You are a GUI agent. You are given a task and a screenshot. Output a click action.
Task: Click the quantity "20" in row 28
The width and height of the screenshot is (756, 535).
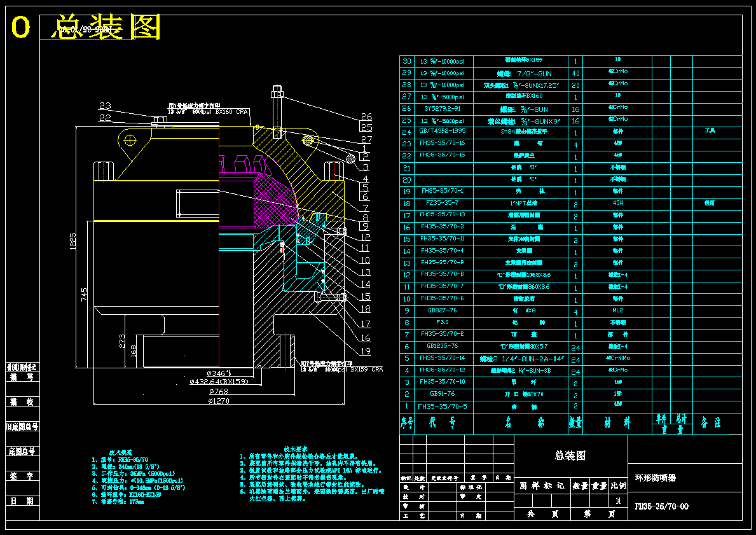click(575, 85)
